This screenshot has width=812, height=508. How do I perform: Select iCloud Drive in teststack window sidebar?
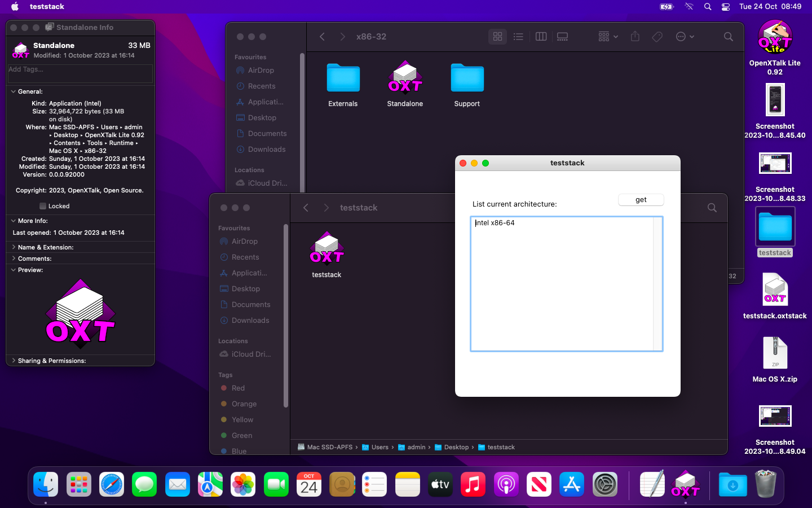tap(251, 354)
